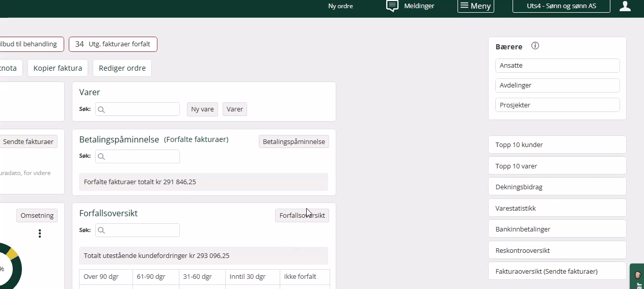Open the 34 Utg. fakturaer forfalt alert

pyautogui.click(x=113, y=44)
